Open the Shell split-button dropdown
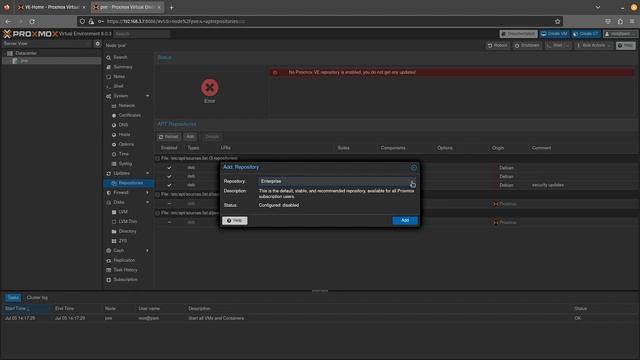This screenshot has height=360, width=640. (x=567, y=46)
